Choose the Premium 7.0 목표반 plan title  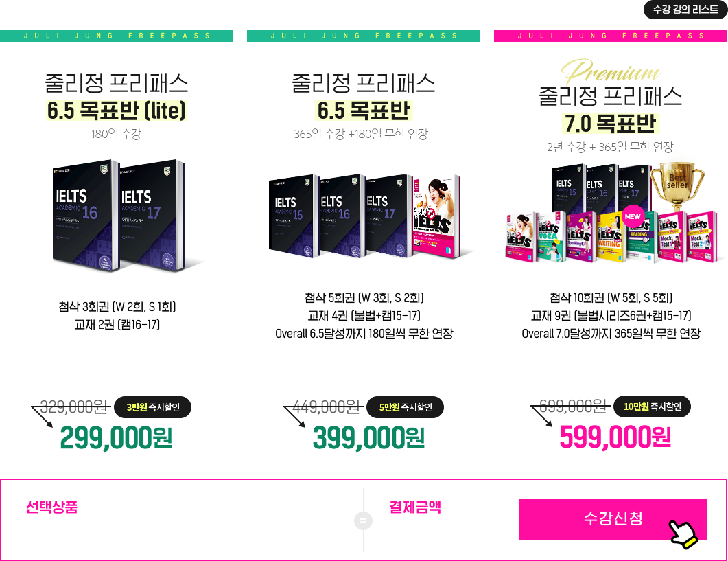pyautogui.click(x=610, y=123)
